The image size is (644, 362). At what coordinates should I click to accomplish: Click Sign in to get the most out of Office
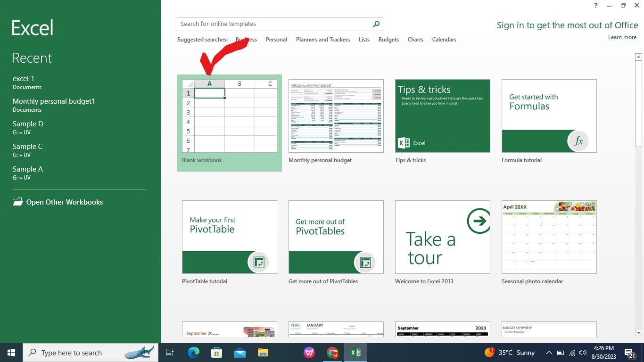[567, 25]
